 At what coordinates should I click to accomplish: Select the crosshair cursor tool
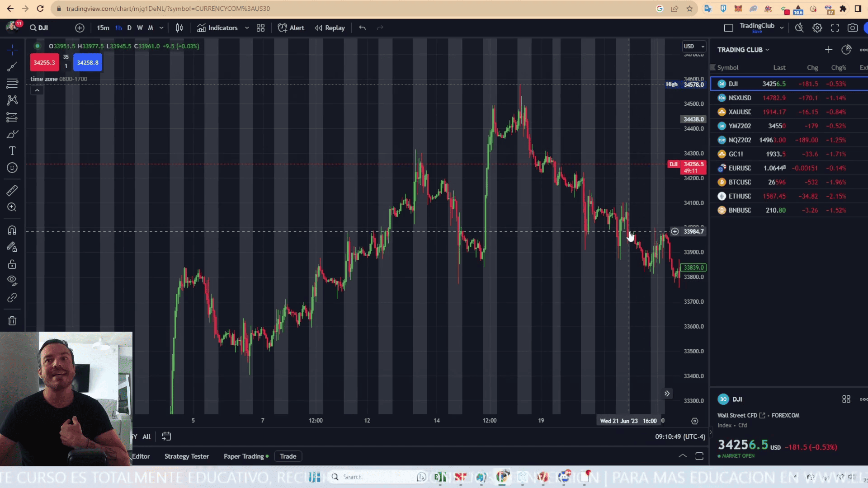[x=12, y=49]
